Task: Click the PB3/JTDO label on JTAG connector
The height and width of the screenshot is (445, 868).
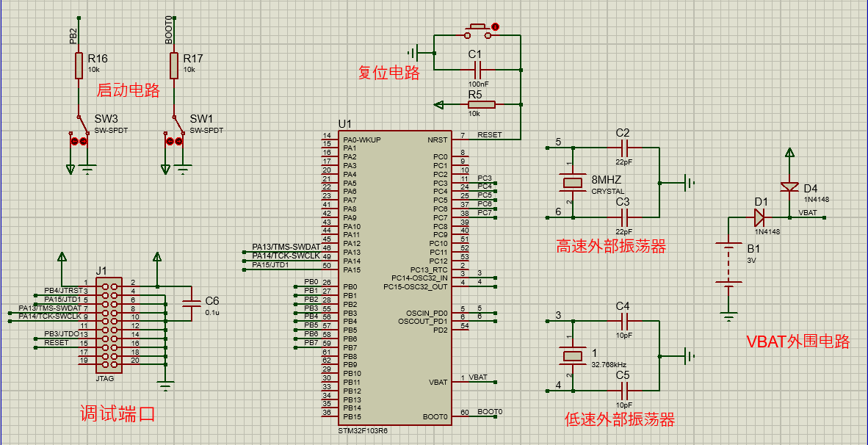Action: pos(62,333)
